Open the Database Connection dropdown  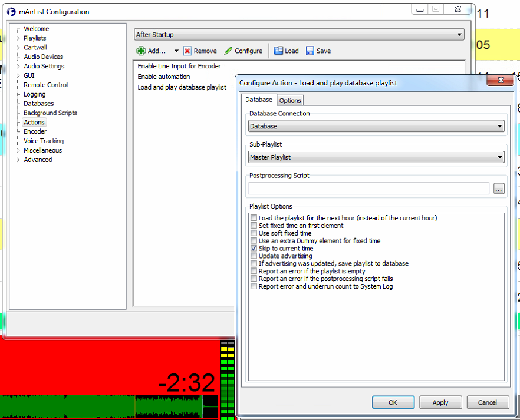tap(376, 126)
